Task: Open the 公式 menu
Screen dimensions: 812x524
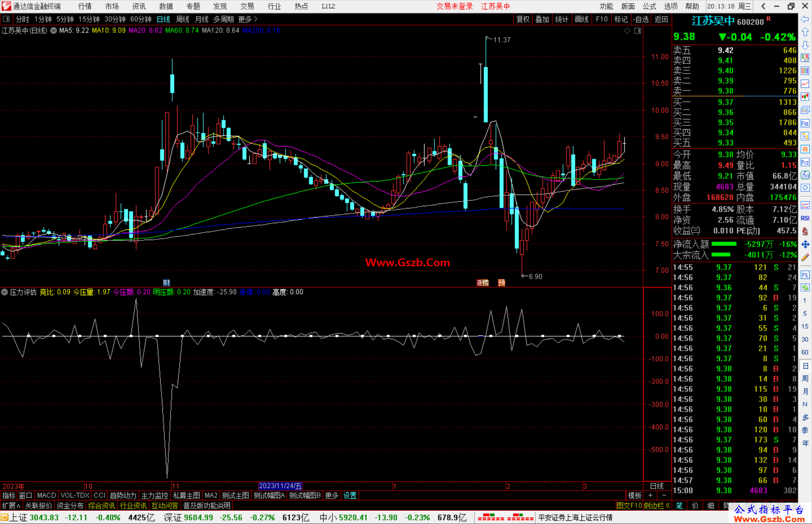Action: (649, 6)
